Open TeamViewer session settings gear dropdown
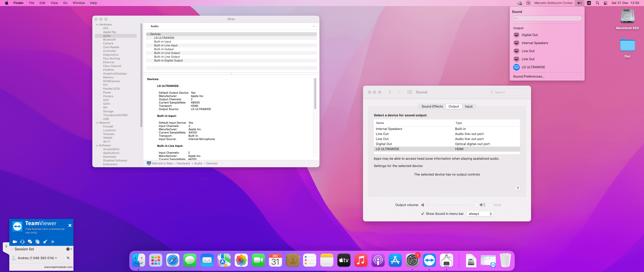This screenshot has height=272, width=644. click(69, 249)
